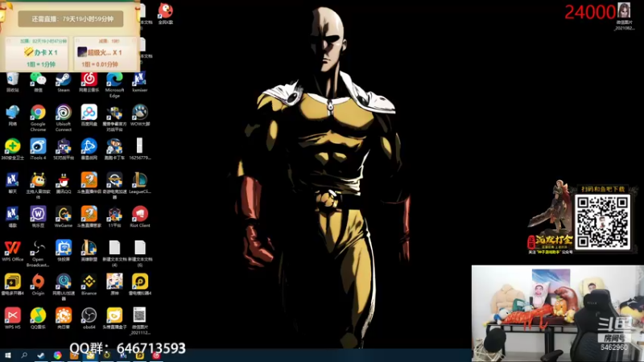Open the kX 唱歌 preset shortcut

(x=13, y=216)
